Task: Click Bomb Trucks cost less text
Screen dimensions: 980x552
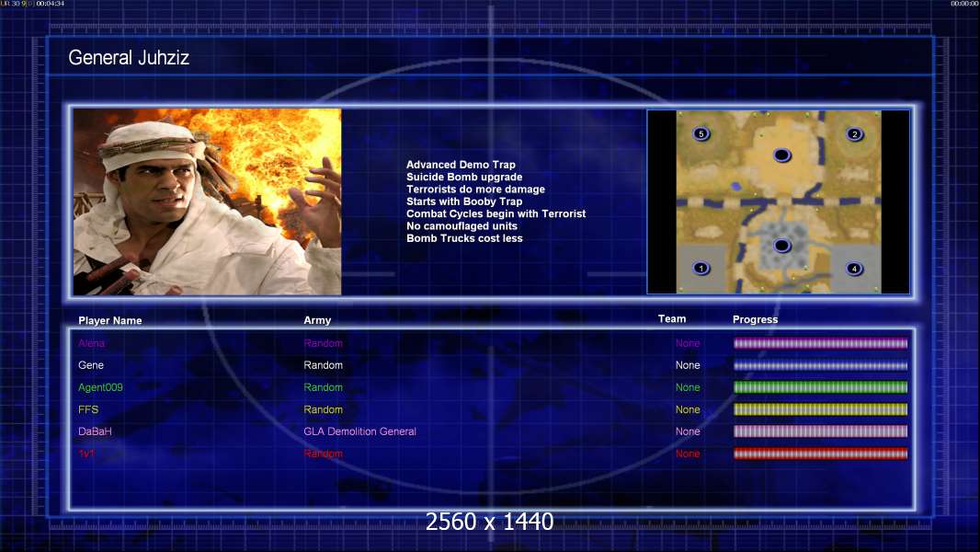Action: click(464, 238)
